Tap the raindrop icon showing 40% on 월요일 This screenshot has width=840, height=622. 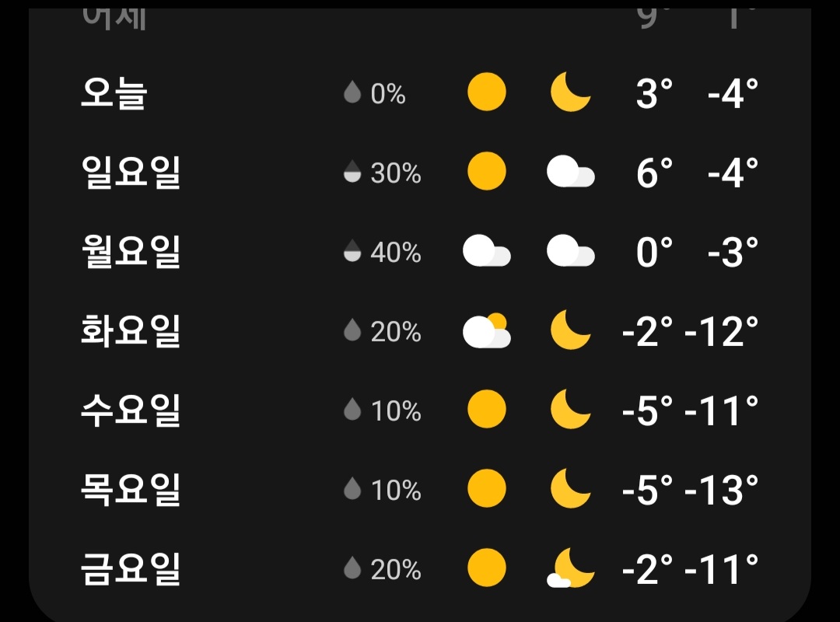coord(352,252)
